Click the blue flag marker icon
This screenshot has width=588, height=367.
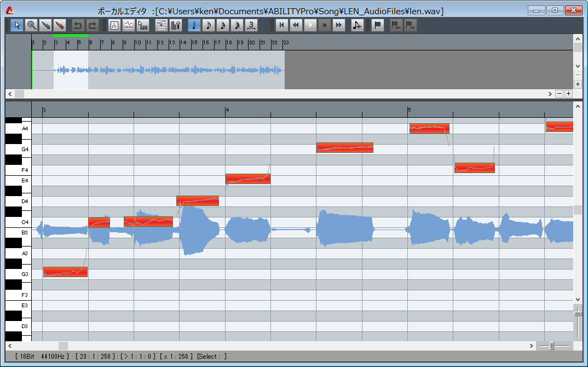click(378, 25)
